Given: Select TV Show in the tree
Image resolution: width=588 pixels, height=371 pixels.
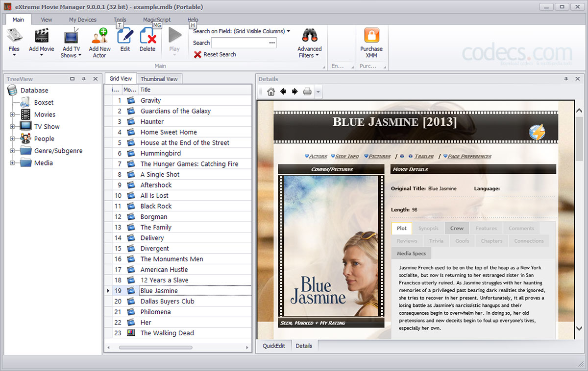Looking at the screenshot, I should pos(47,126).
